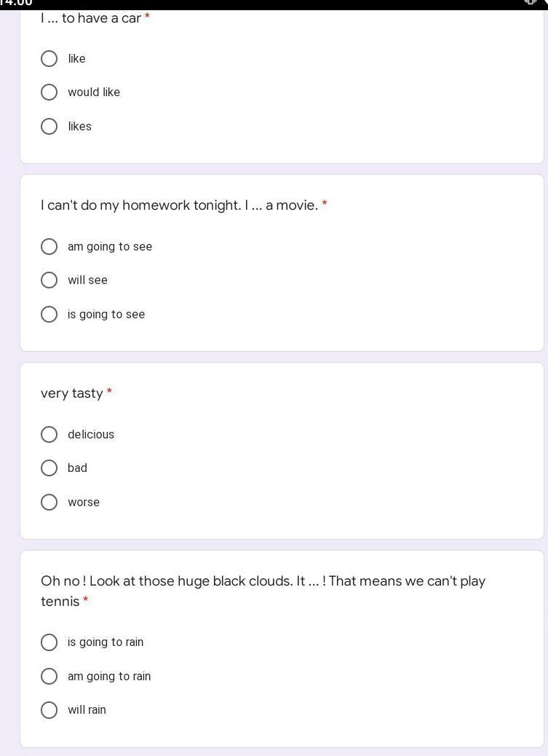Select 'is going to rain' option
Viewport: 548px width, 756px height.
(x=49, y=642)
